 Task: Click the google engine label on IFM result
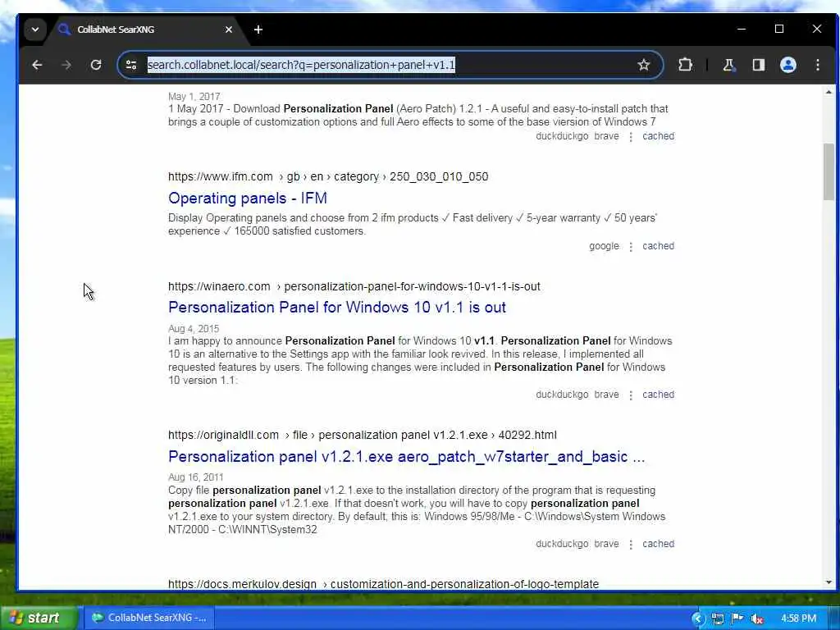tap(604, 246)
